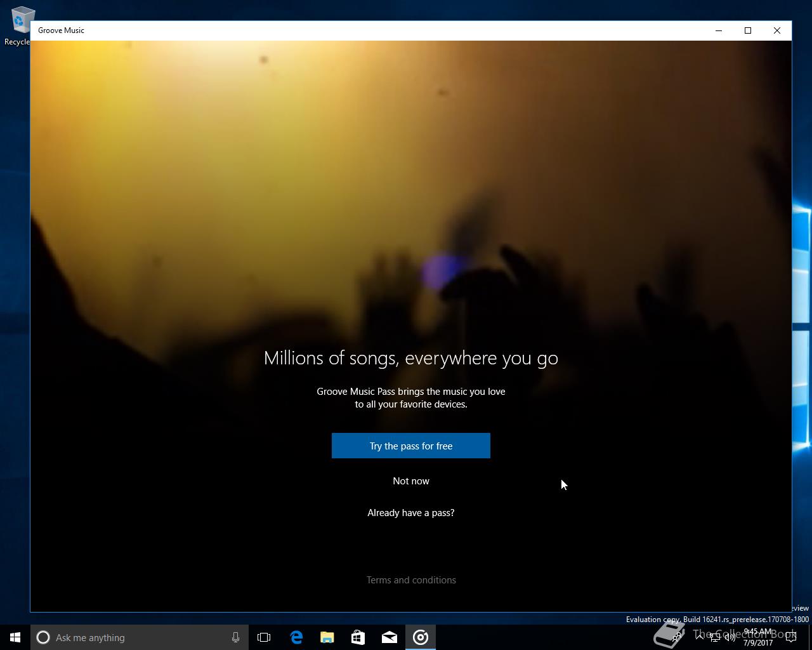Open Task View from the taskbar
Image resolution: width=812 pixels, height=650 pixels.
coord(264,637)
